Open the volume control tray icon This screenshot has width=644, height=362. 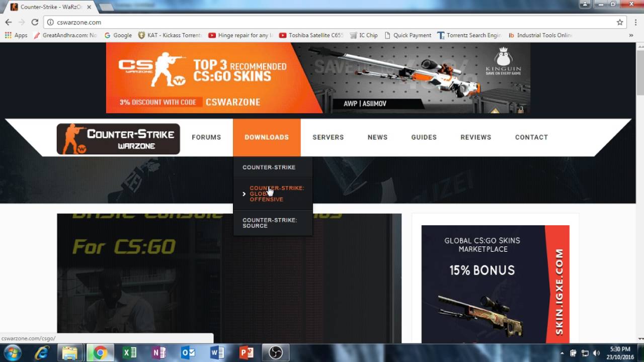596,353
